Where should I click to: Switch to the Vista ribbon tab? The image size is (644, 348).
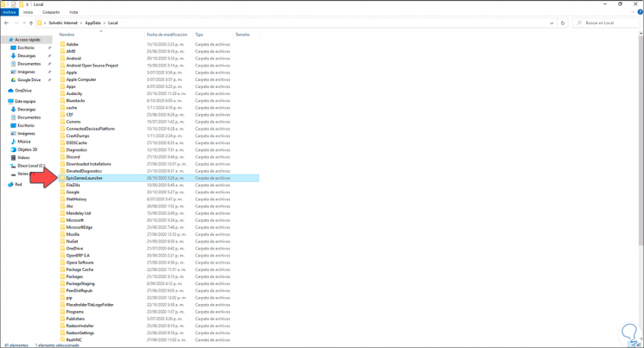[x=73, y=12]
